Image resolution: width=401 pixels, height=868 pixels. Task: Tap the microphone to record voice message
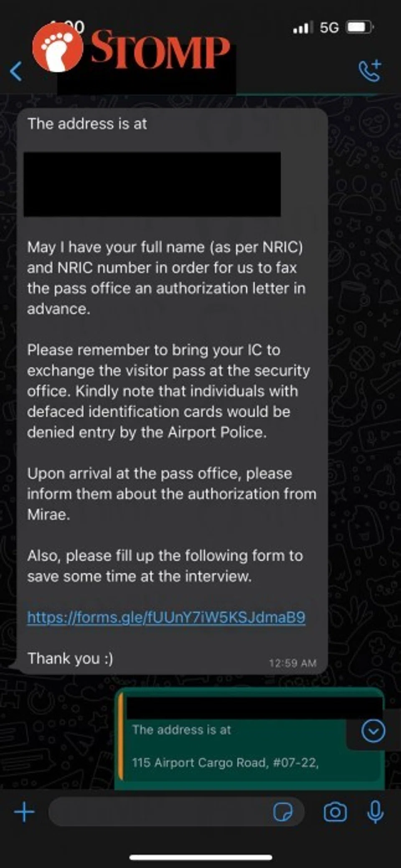click(375, 812)
